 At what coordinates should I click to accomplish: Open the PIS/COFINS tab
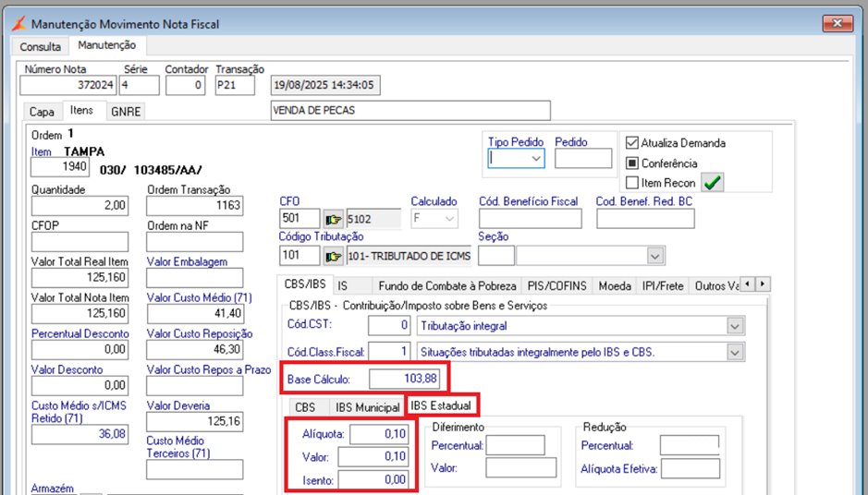(x=556, y=286)
